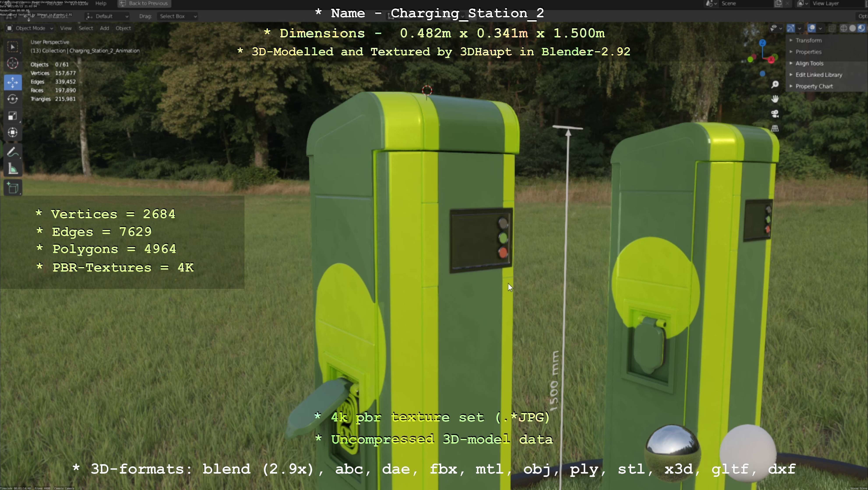This screenshot has height=490, width=868.
Task: Select the Scale tool
Action: pos(13,116)
